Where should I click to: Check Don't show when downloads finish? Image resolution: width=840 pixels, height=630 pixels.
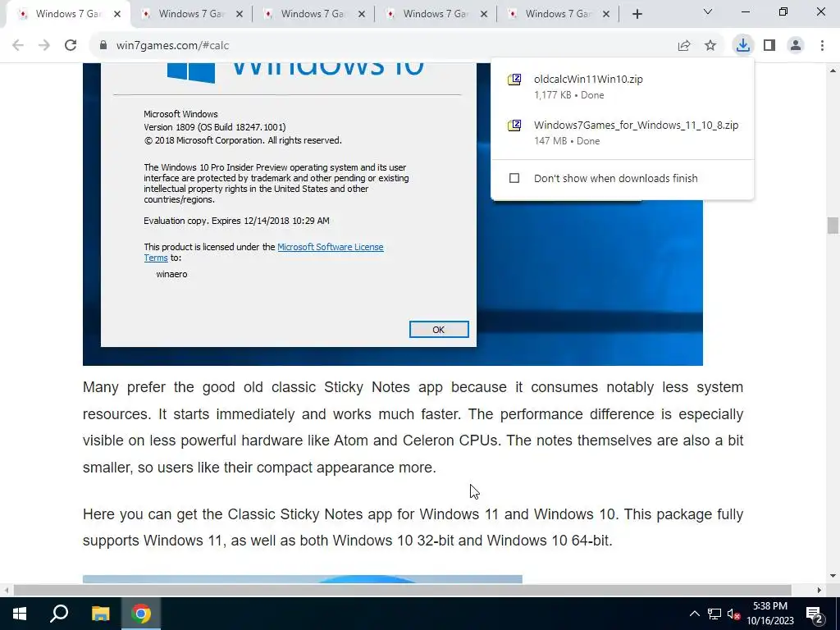pos(514,178)
